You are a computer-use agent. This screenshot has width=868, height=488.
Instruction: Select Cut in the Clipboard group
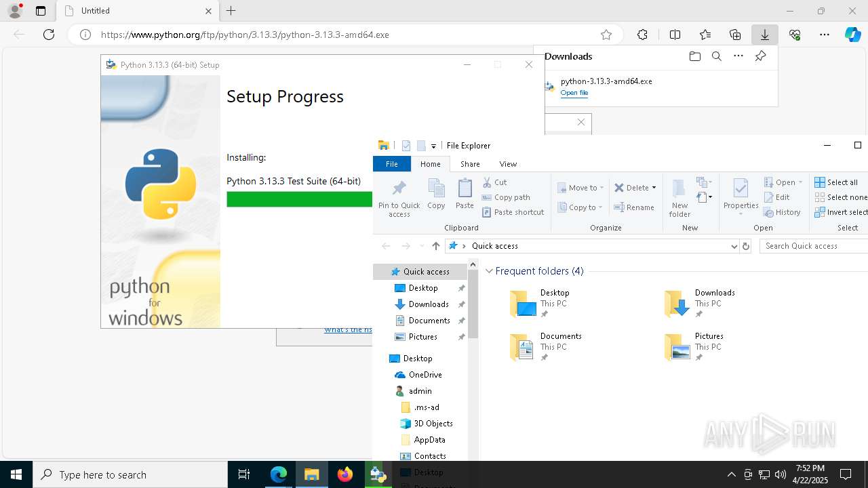pos(494,182)
